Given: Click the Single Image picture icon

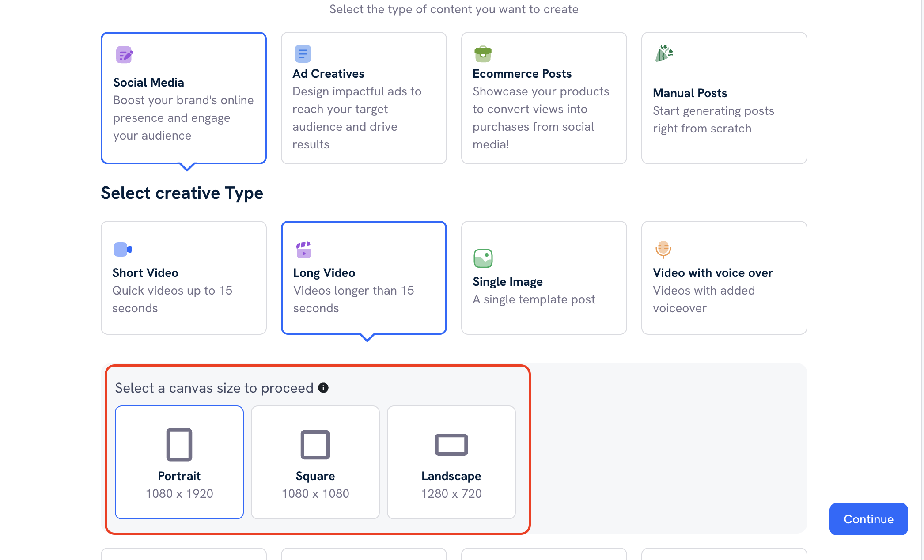Looking at the screenshot, I should pyautogui.click(x=483, y=258).
